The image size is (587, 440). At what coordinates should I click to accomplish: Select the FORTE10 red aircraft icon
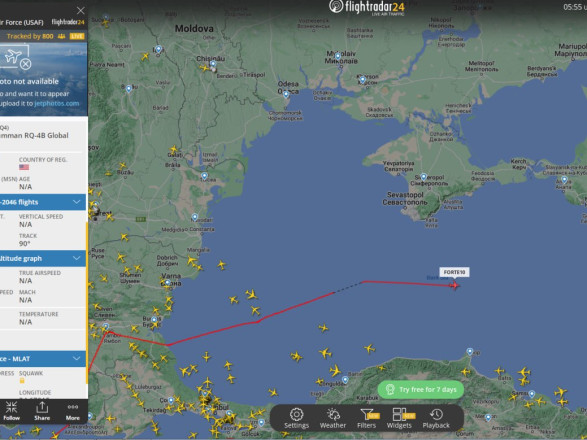tap(454, 285)
